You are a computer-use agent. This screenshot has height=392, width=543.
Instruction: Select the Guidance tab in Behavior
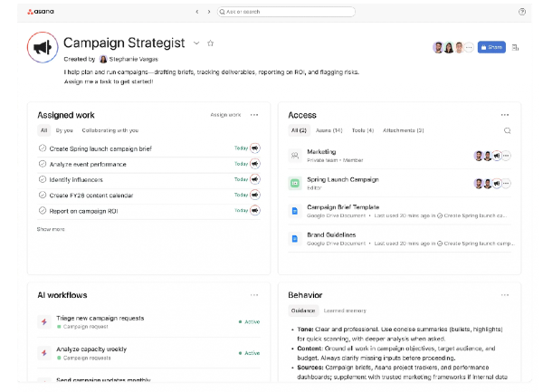click(303, 311)
